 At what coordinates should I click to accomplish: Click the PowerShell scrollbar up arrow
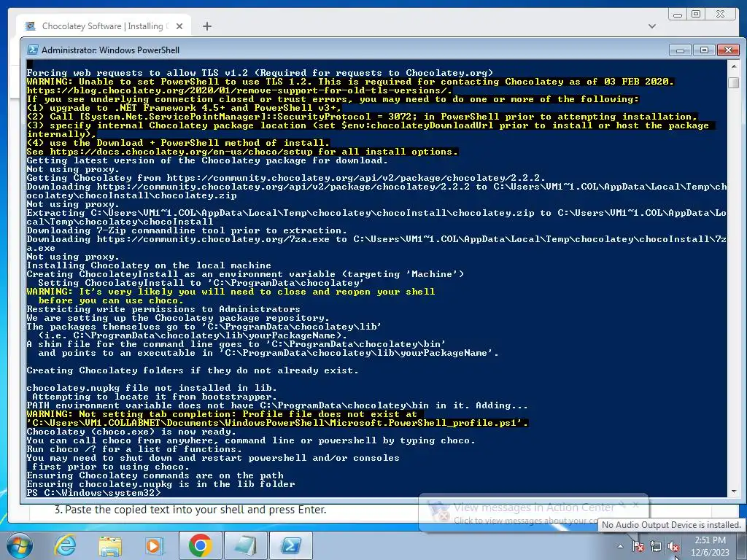[x=734, y=66]
